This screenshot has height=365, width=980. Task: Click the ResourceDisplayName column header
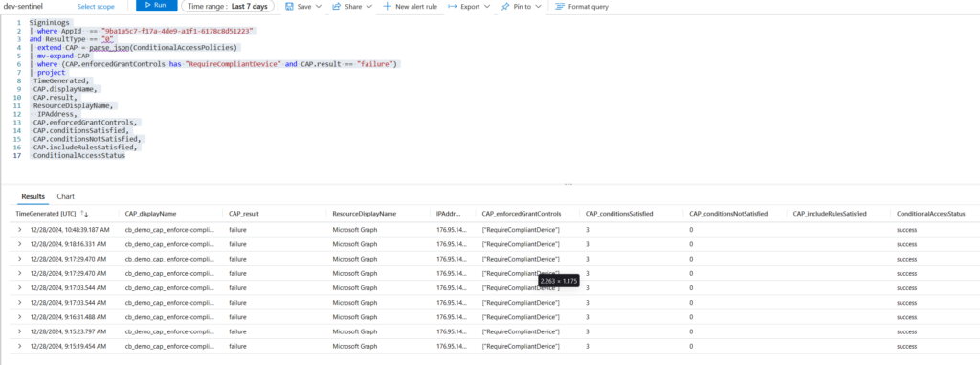(x=365, y=214)
